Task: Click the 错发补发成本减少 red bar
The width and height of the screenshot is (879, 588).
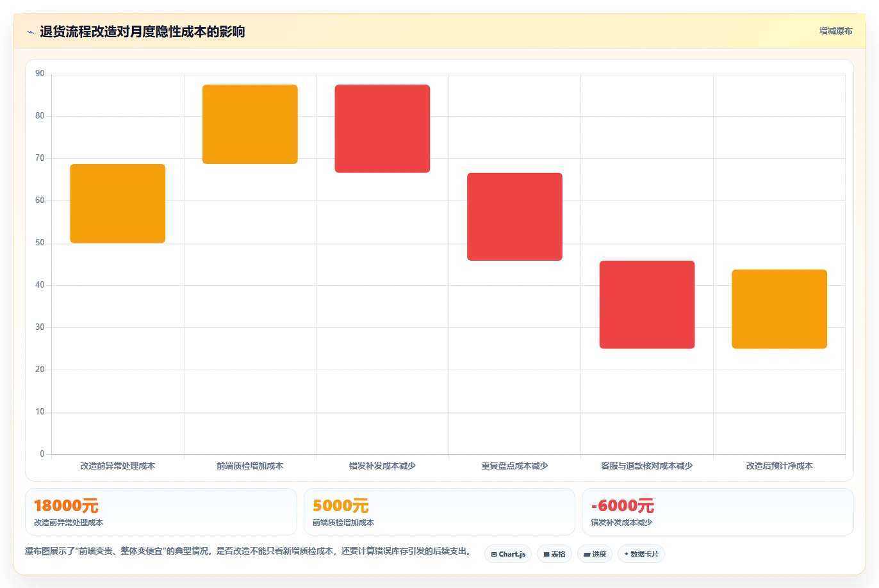Action: pyautogui.click(x=382, y=129)
